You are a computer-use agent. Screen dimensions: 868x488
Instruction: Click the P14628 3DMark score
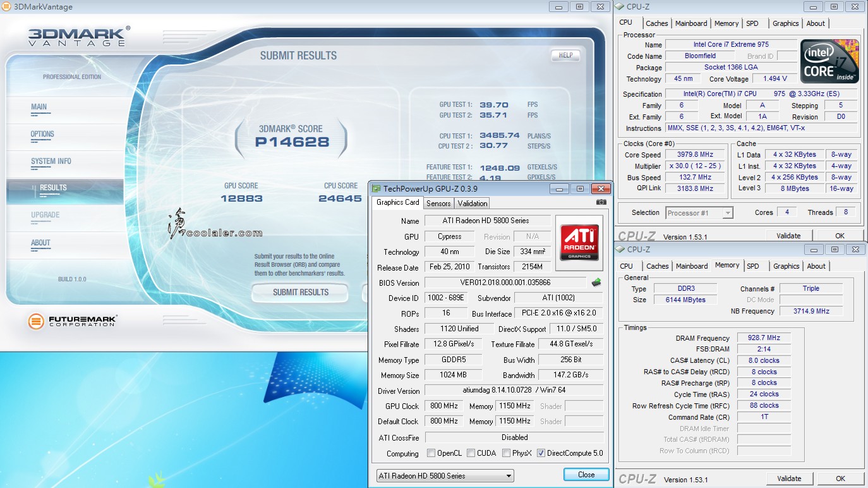point(292,142)
